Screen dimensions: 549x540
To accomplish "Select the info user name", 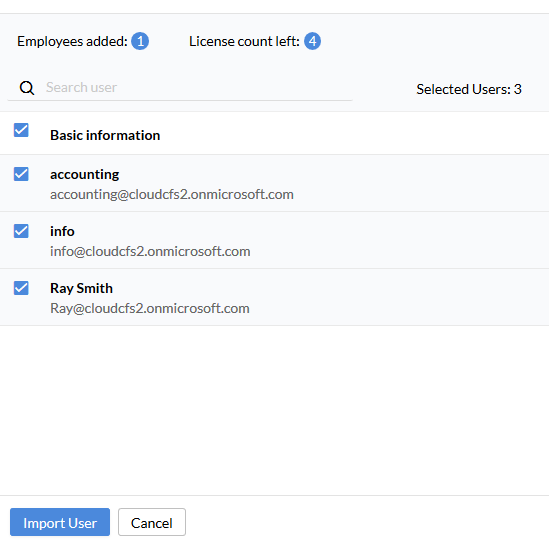I will 62,231.
